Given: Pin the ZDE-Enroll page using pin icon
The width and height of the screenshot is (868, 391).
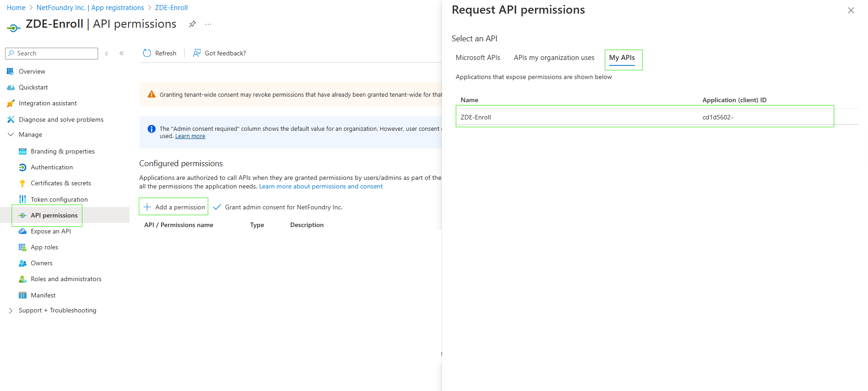Looking at the screenshot, I should click(x=193, y=24).
